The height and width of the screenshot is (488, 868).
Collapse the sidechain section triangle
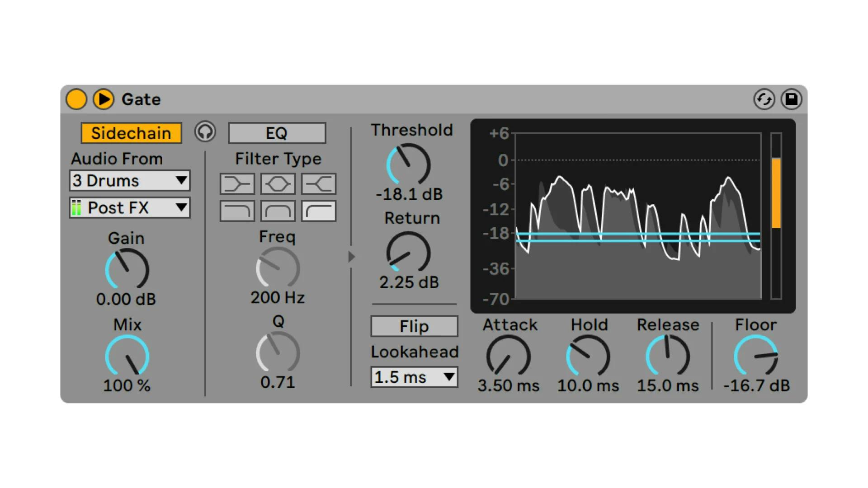click(352, 257)
